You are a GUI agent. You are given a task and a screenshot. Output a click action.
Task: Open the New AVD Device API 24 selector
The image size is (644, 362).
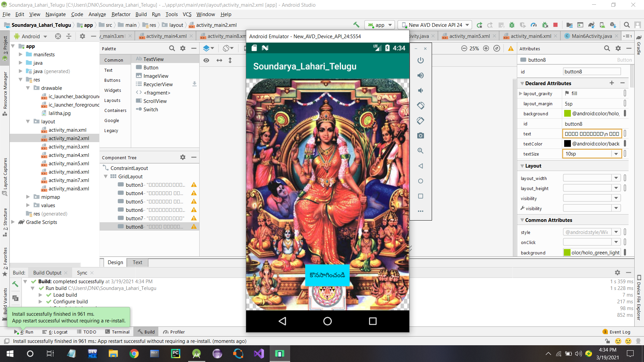tap(434, 25)
